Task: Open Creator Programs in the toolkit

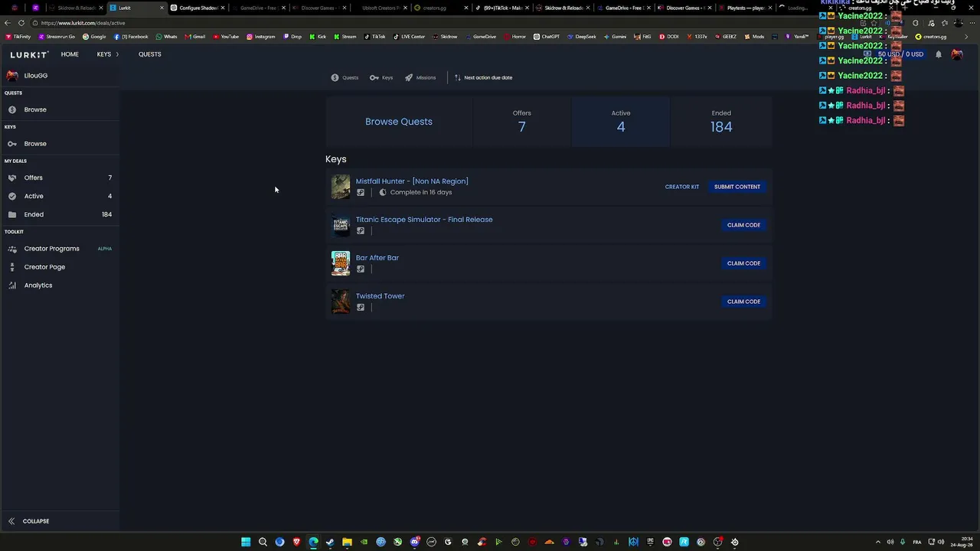Action: 60,249
